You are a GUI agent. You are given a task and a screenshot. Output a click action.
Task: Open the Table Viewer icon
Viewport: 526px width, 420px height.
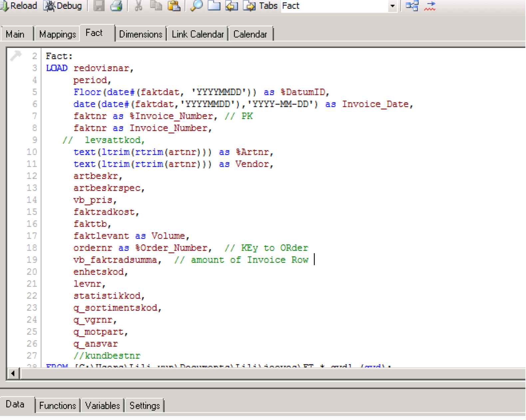(x=412, y=6)
